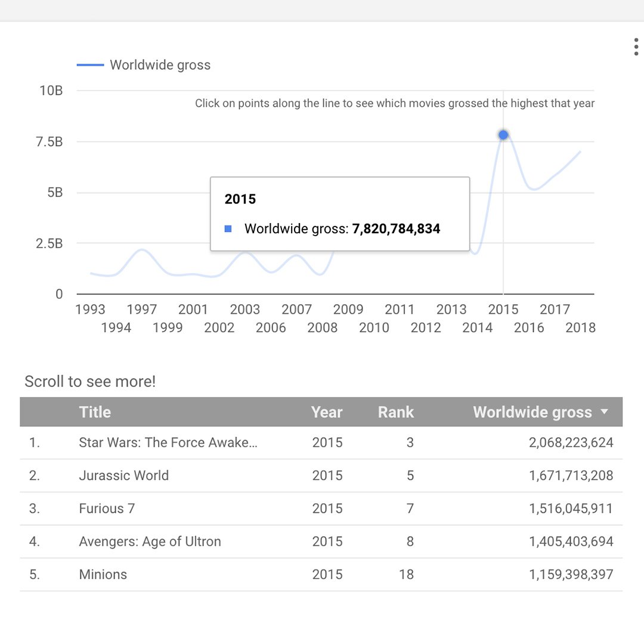The width and height of the screenshot is (644, 644).
Task: Click the 2012 x-axis label
Action: click(426, 328)
